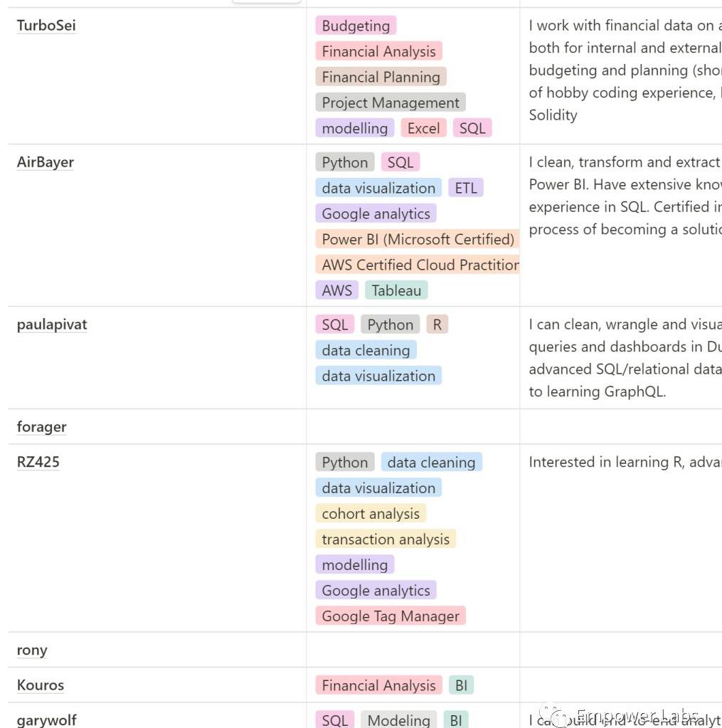Click paulapivat's data cleaning tag
722x728 pixels.
coord(366,349)
